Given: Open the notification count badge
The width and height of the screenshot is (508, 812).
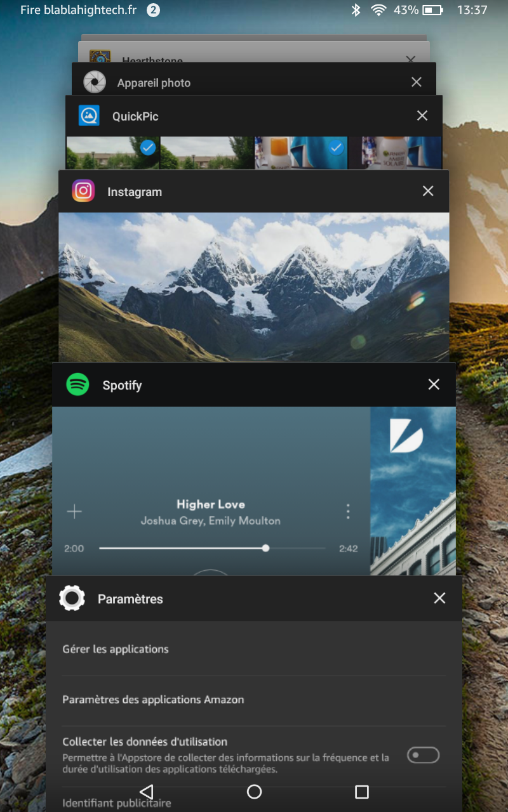Looking at the screenshot, I should (153, 10).
